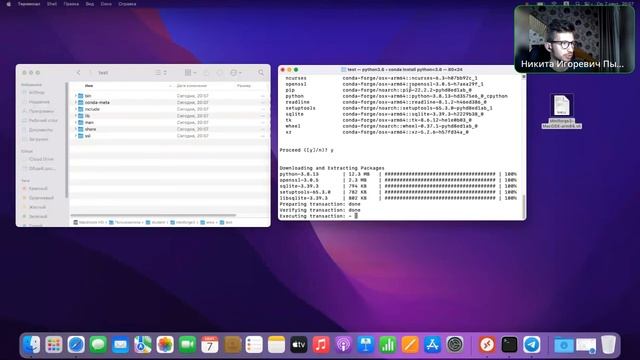Screen dimensions: 640x360
Task: Click Macintosh HD in path bar
Action: click(89, 222)
